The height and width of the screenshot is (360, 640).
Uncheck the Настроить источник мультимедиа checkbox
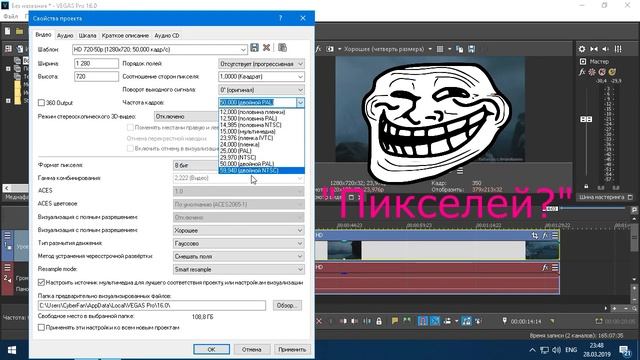41,282
